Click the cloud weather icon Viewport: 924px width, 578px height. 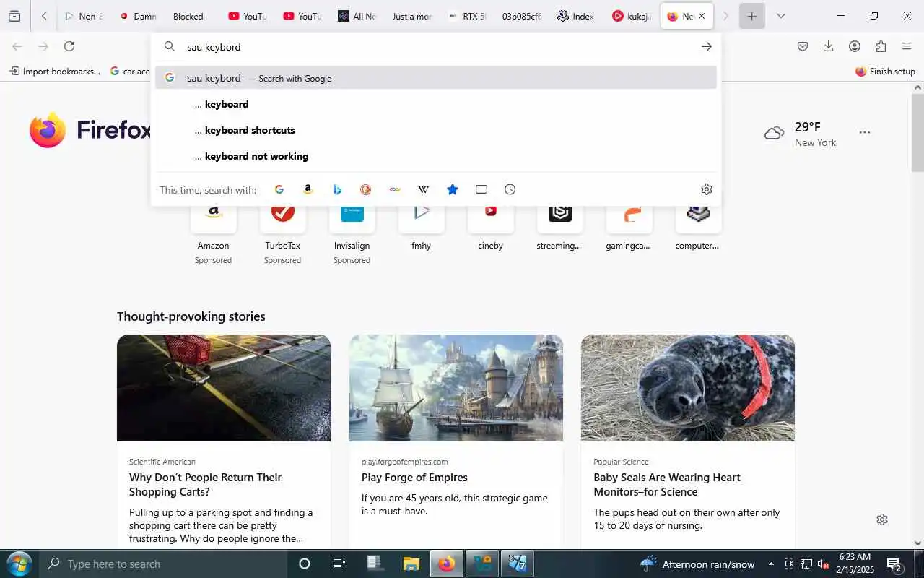tap(774, 133)
